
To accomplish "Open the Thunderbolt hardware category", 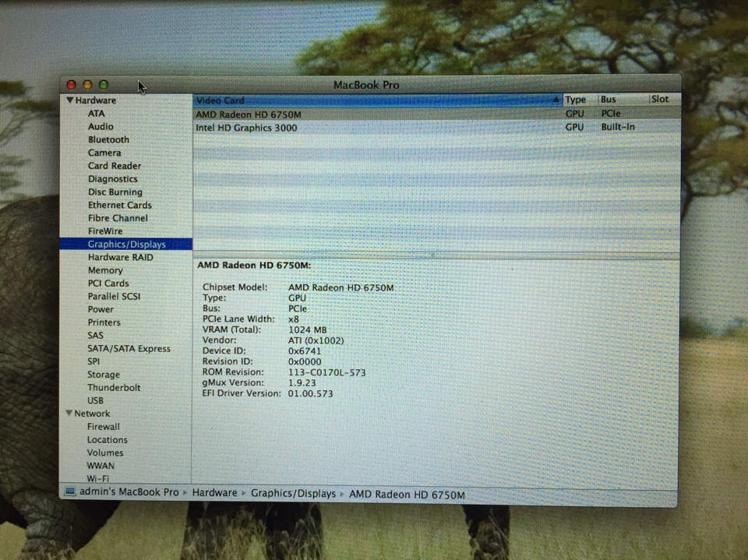I will point(114,388).
